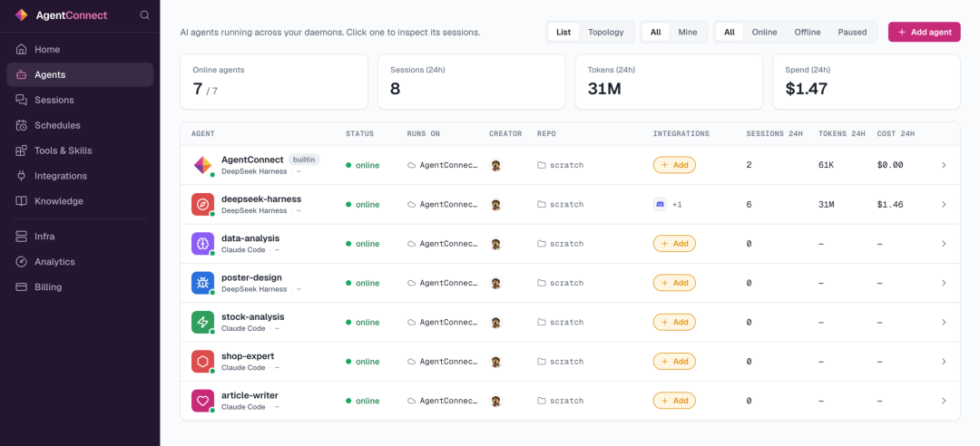This screenshot has height=446, width=980.
Task: Click the article-writer heart avatar icon
Action: point(202,401)
